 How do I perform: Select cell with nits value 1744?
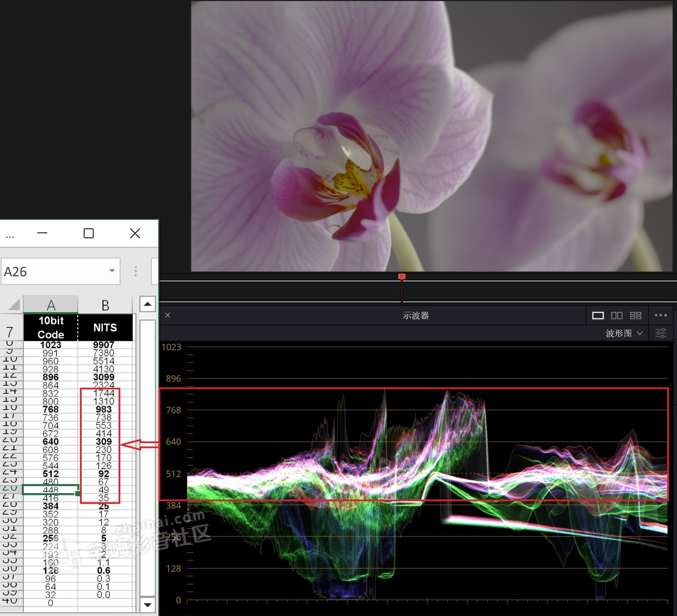click(105, 393)
